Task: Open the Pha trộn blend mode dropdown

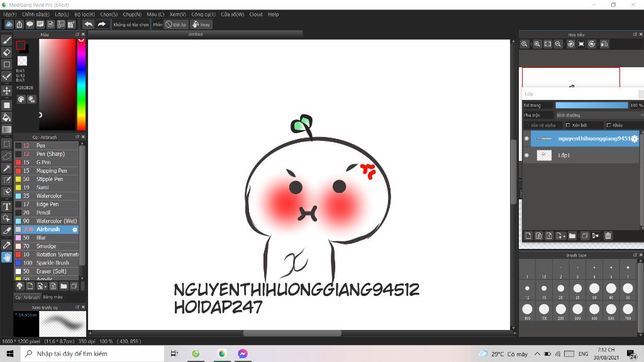Action: (x=599, y=116)
